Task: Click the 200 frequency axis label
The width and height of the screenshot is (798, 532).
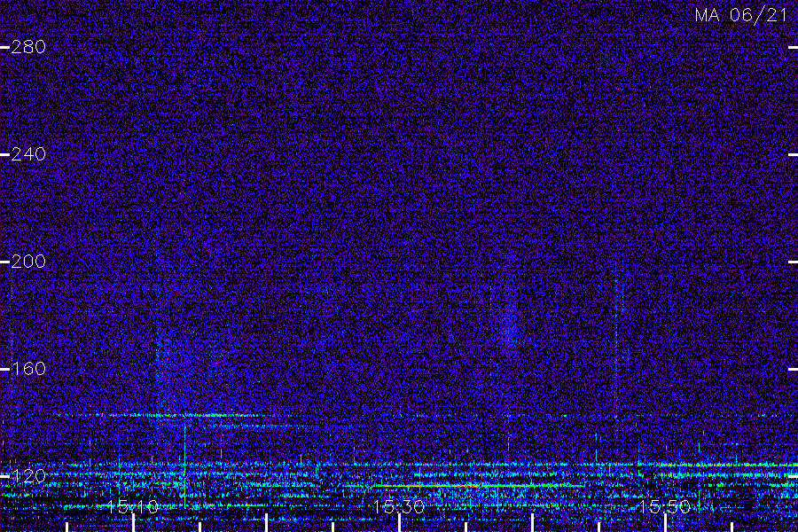Action: pos(28,262)
